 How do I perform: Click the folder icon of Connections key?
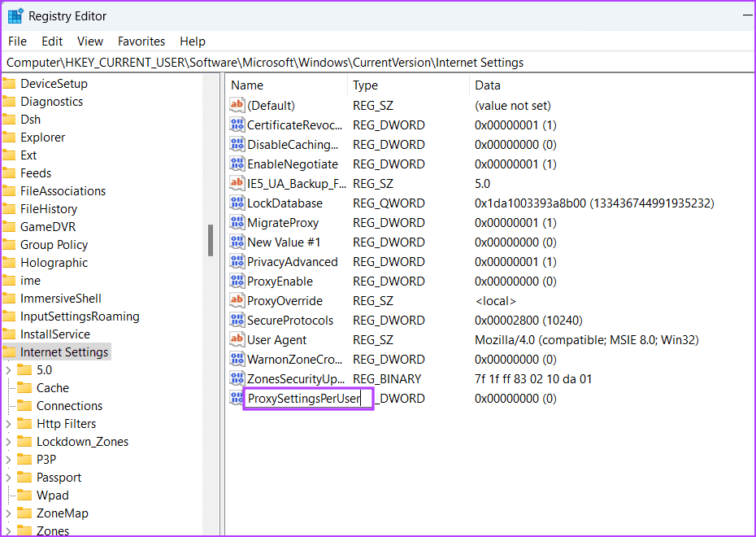(24, 405)
